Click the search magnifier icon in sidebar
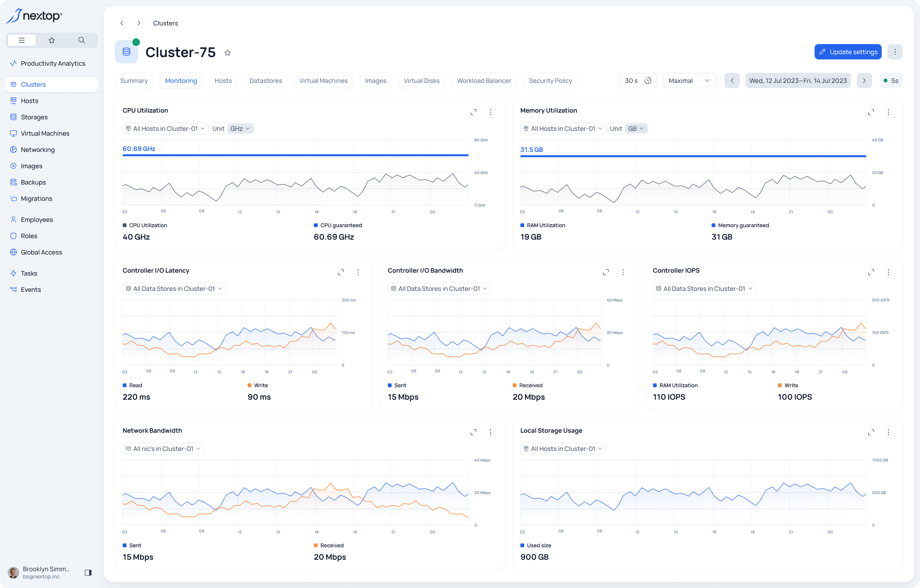Image resolution: width=920 pixels, height=588 pixels. click(x=81, y=40)
